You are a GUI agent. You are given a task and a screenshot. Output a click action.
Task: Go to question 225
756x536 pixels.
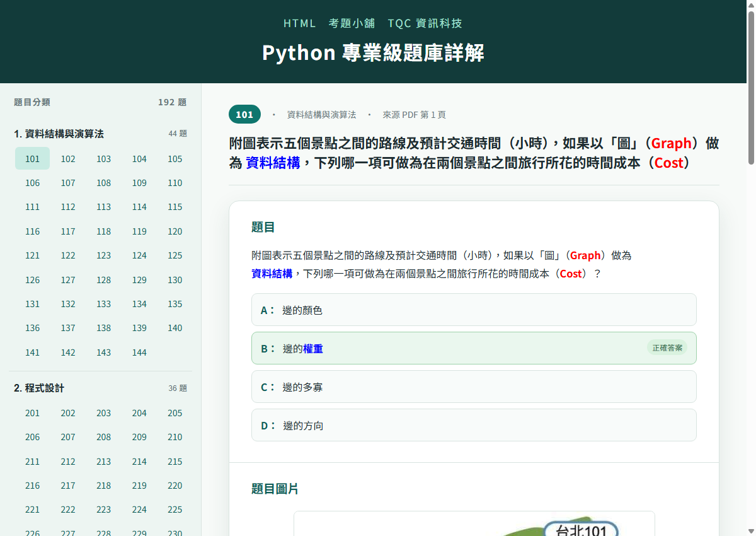click(x=175, y=510)
